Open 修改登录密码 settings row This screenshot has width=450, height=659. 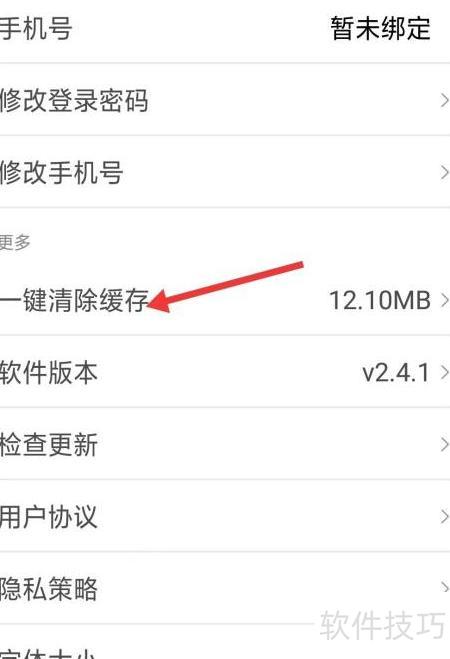pos(225,100)
